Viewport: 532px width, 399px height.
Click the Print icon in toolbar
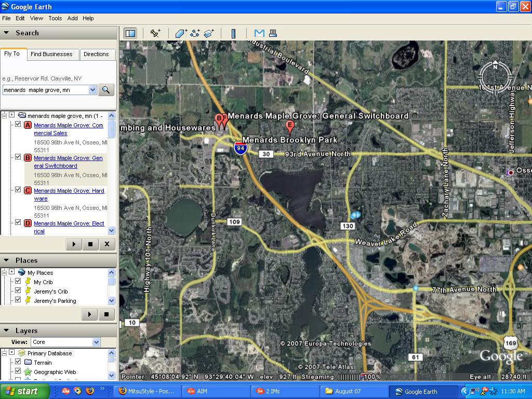[x=273, y=33]
